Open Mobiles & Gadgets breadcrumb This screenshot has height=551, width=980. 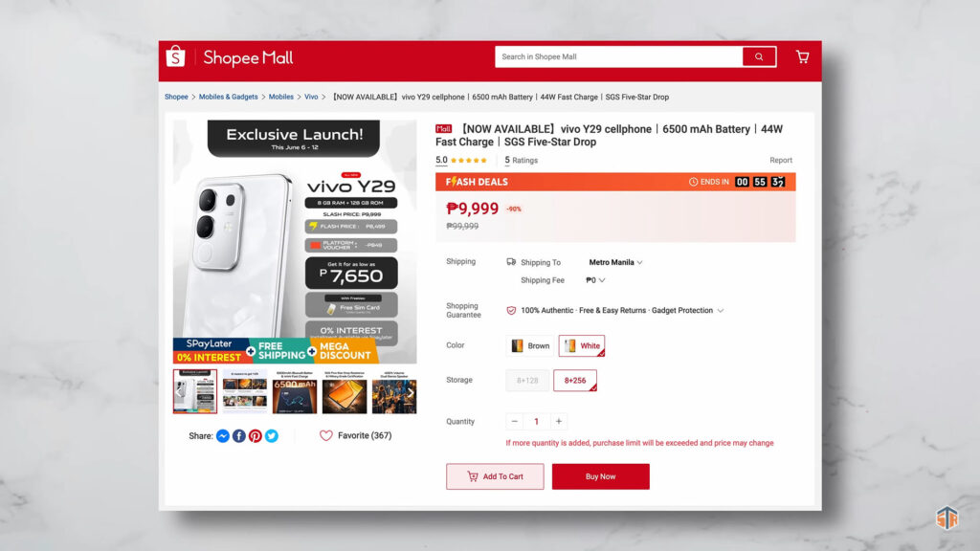228,97
